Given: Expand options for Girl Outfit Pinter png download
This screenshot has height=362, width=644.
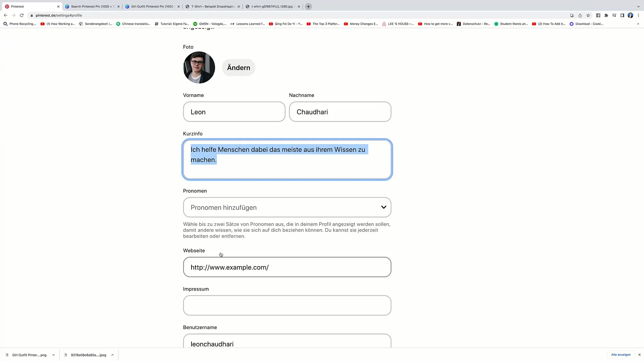Looking at the screenshot, I should tap(53, 355).
